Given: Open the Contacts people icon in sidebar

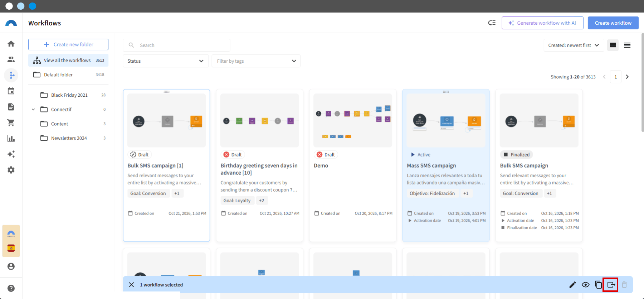Looking at the screenshot, I should pyautogui.click(x=11, y=59).
